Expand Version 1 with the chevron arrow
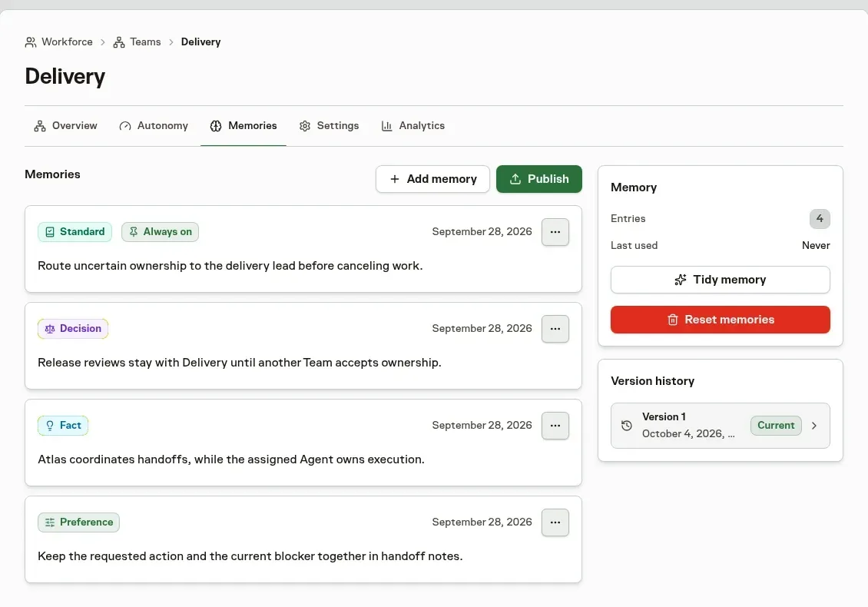This screenshot has width=868, height=607. point(813,426)
